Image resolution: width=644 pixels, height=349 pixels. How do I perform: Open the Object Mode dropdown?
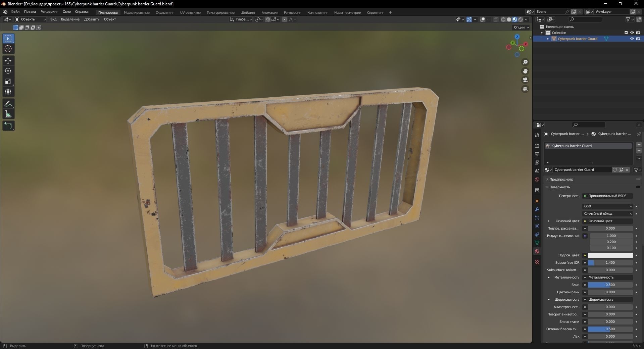(30, 19)
